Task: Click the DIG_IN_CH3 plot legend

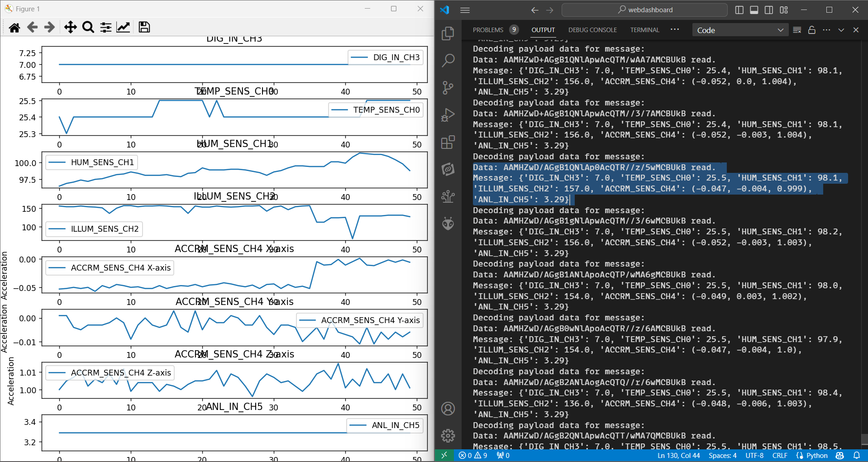Action: coord(386,57)
